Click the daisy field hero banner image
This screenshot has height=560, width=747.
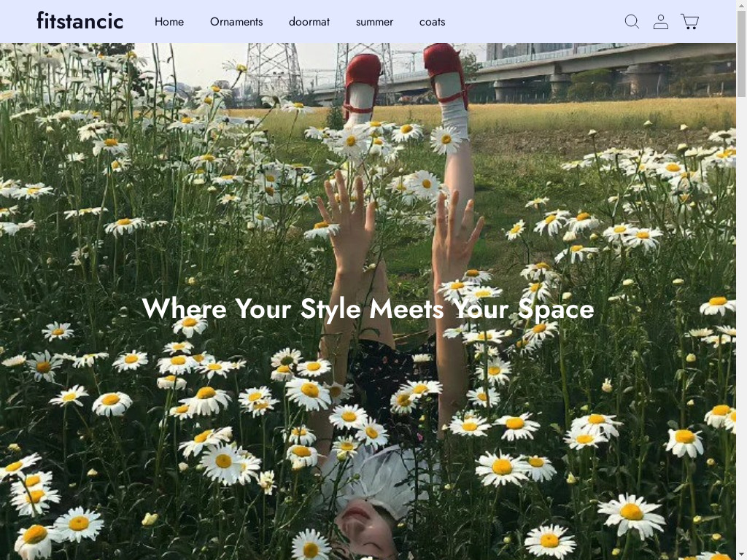click(x=368, y=301)
